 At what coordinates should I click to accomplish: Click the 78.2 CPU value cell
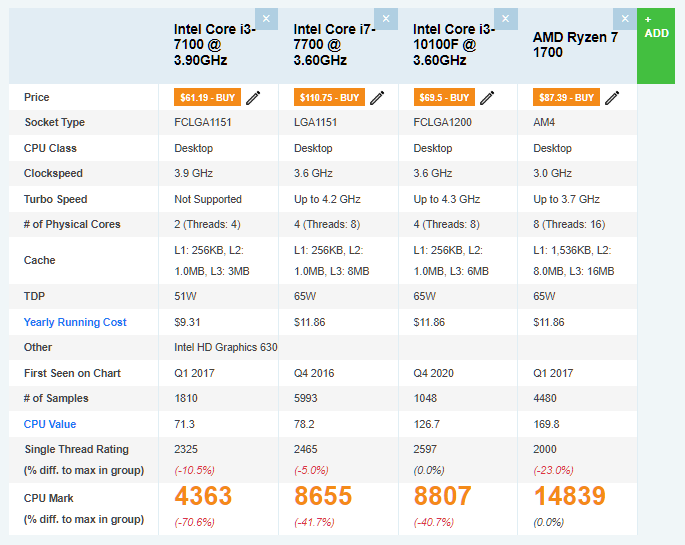coord(304,424)
